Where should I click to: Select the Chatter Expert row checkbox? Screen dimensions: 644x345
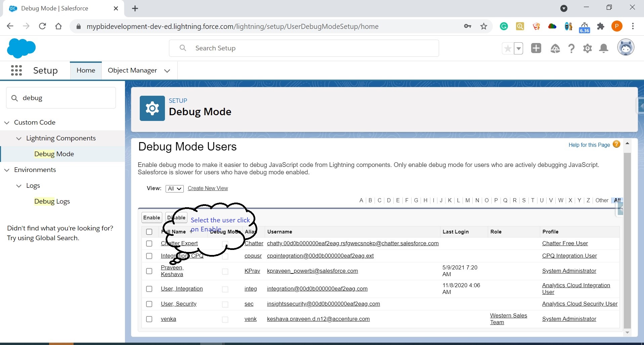point(149,244)
